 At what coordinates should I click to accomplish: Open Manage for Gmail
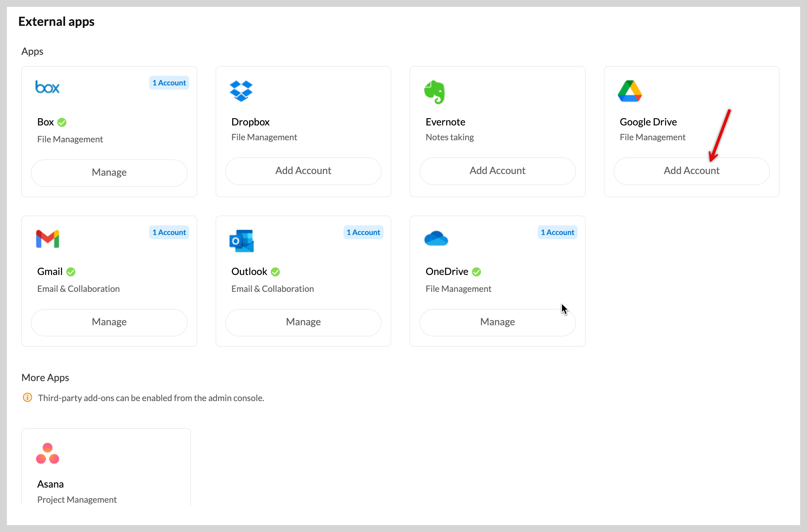(109, 322)
